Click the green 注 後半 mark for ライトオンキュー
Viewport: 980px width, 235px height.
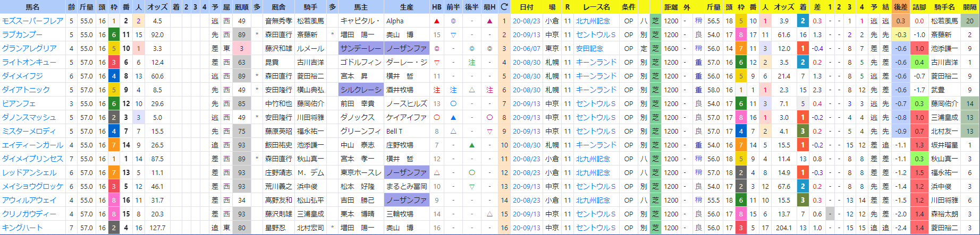tap(472, 63)
